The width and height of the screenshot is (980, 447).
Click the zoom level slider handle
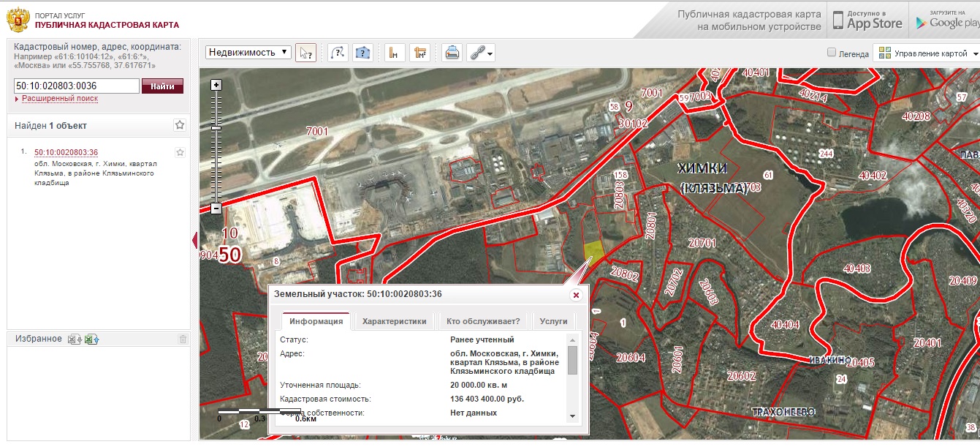tap(216, 128)
